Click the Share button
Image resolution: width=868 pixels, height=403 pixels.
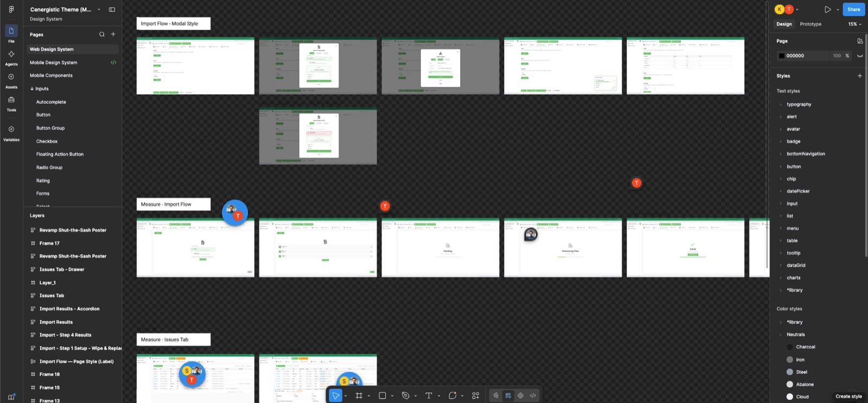(x=854, y=9)
